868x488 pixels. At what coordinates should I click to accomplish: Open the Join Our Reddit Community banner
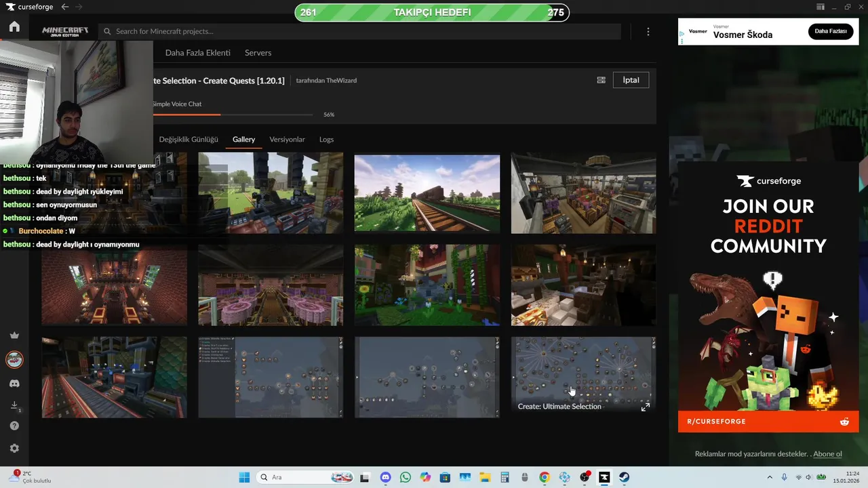(768, 296)
